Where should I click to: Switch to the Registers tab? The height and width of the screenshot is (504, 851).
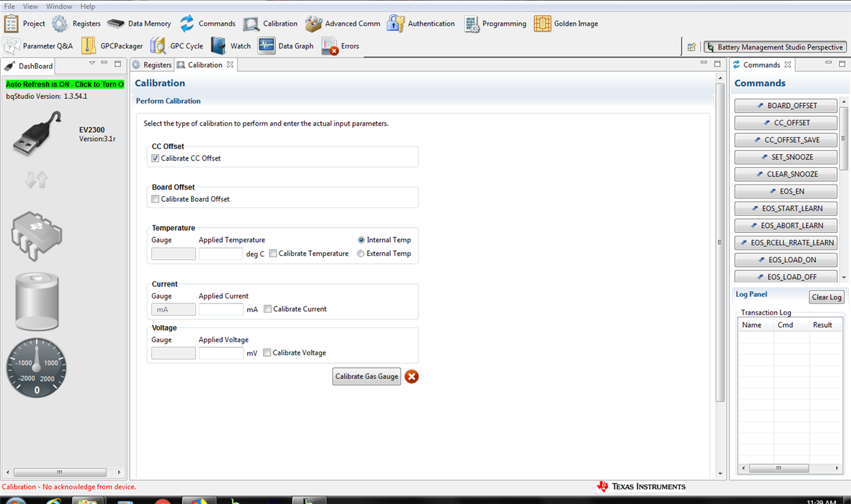(152, 65)
